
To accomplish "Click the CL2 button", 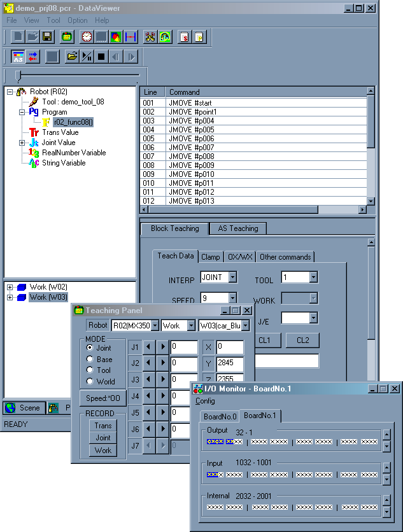I will pyautogui.click(x=302, y=340).
